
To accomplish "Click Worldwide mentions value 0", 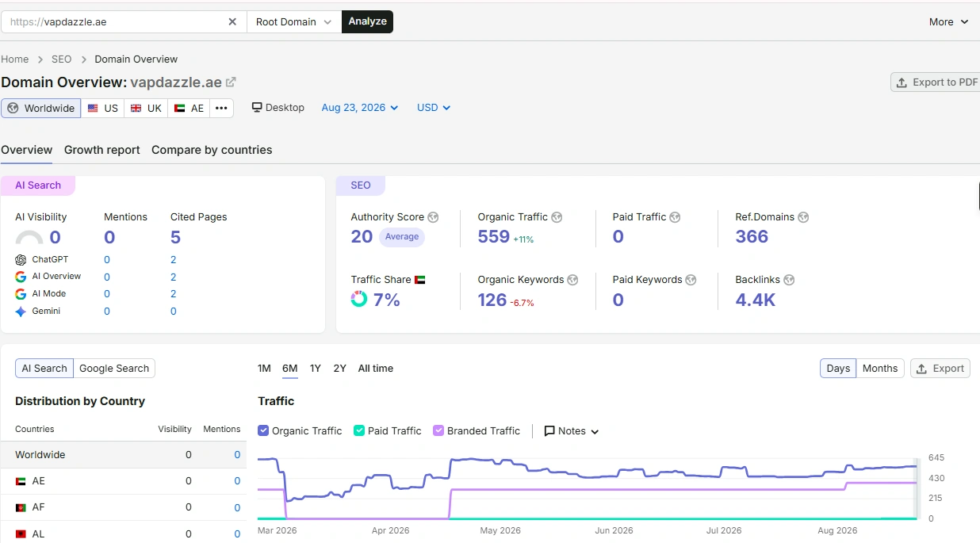I will (237, 455).
